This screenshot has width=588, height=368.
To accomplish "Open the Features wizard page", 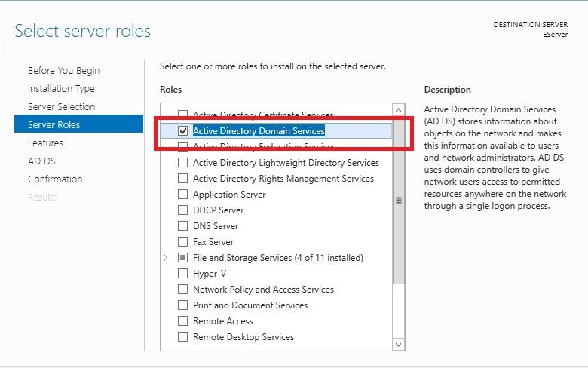I will (45, 143).
